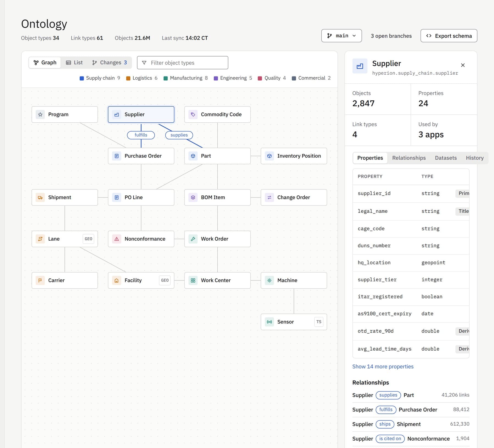The width and height of the screenshot is (494, 448).
Task: Click supplies pill in Relationships list
Action: tap(388, 395)
